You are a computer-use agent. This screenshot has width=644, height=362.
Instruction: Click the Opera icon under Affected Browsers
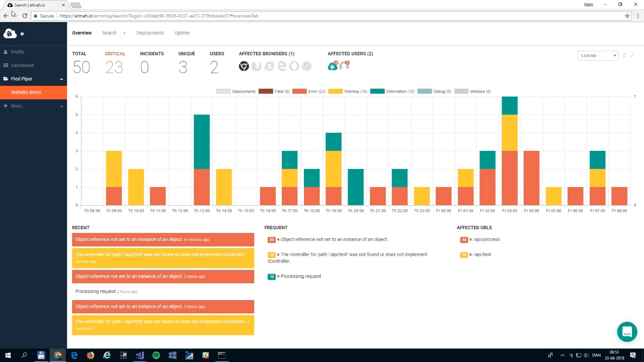294,66
